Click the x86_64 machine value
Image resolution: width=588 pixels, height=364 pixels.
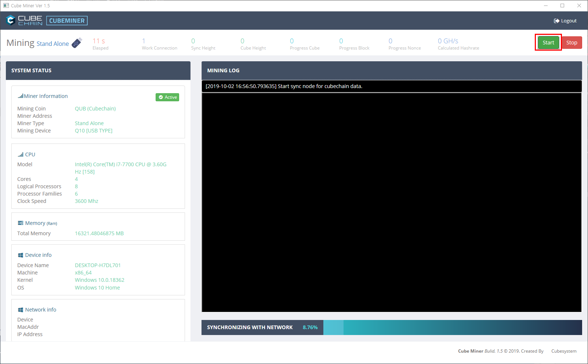(83, 273)
